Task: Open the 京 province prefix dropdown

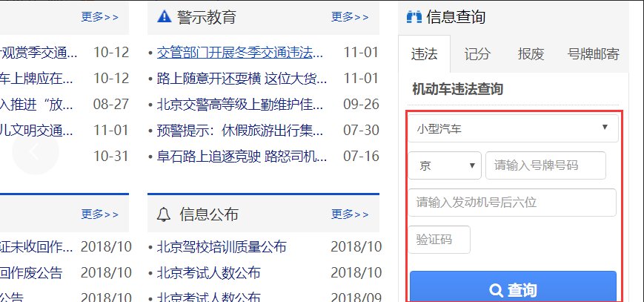Action: [445, 165]
